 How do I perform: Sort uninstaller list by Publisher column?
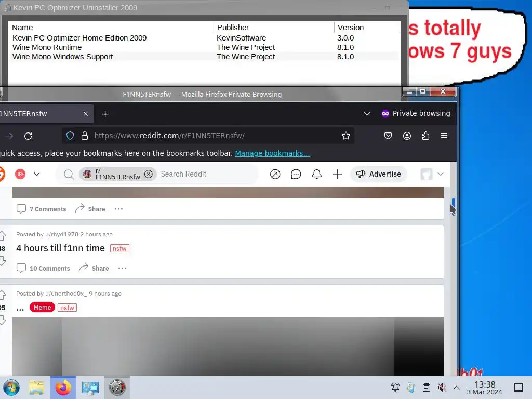(x=274, y=28)
